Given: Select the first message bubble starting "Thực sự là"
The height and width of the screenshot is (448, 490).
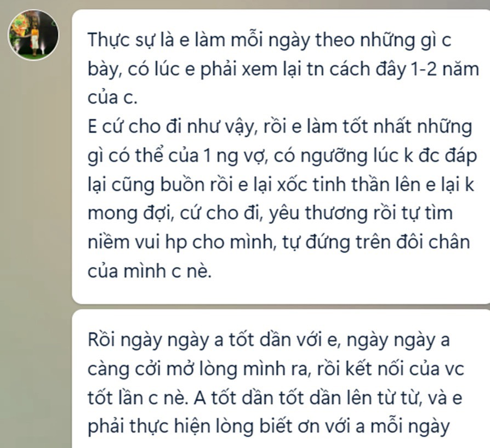Looking at the screenshot, I should (x=281, y=157).
